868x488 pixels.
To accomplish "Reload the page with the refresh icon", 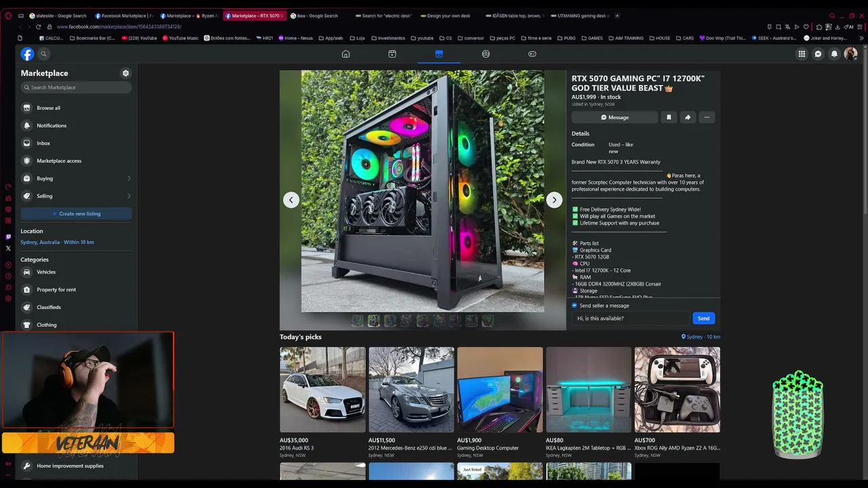I will 39,26.
